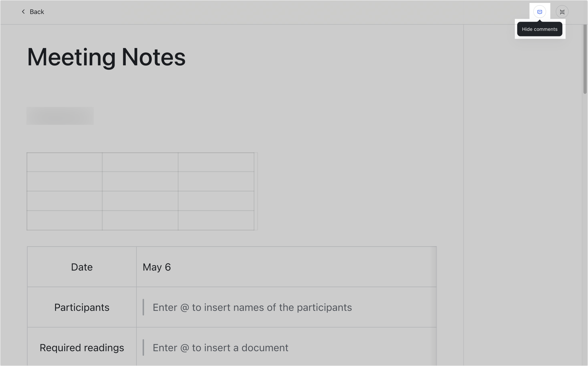Select the back chevron arrow
The width and height of the screenshot is (588, 366).
tap(23, 11)
